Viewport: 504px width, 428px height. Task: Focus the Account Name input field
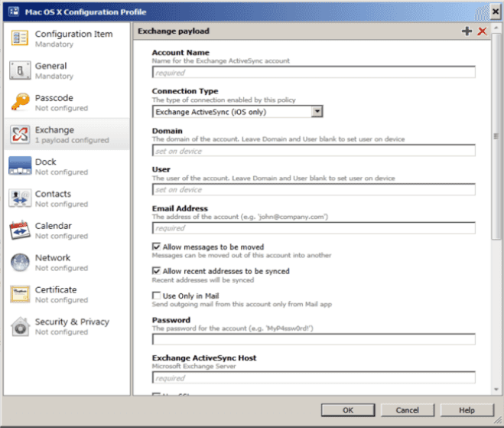click(x=314, y=72)
